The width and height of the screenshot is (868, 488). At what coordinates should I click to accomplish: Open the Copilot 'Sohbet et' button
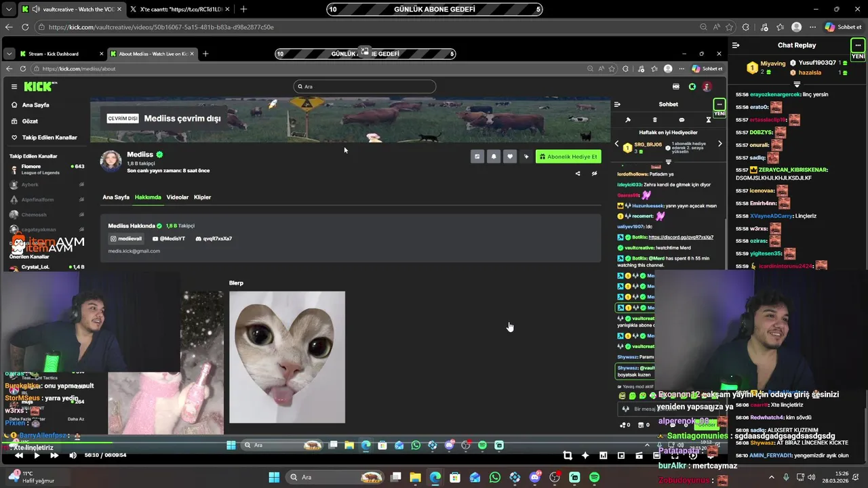coord(843,27)
